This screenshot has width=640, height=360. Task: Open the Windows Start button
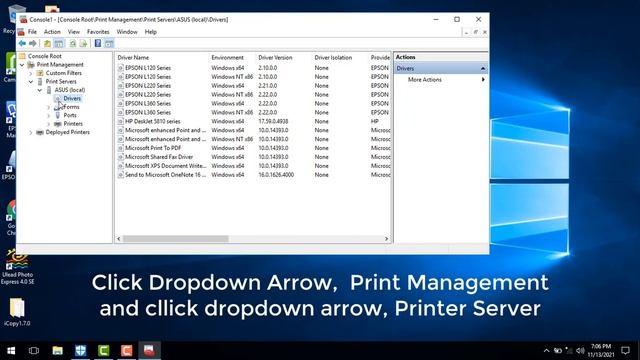(x=11, y=351)
